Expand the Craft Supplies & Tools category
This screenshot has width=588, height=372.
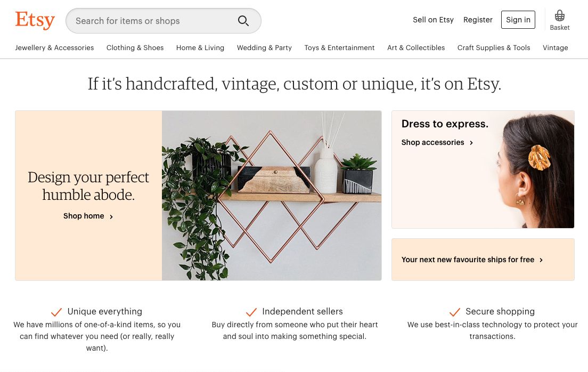[x=494, y=48]
